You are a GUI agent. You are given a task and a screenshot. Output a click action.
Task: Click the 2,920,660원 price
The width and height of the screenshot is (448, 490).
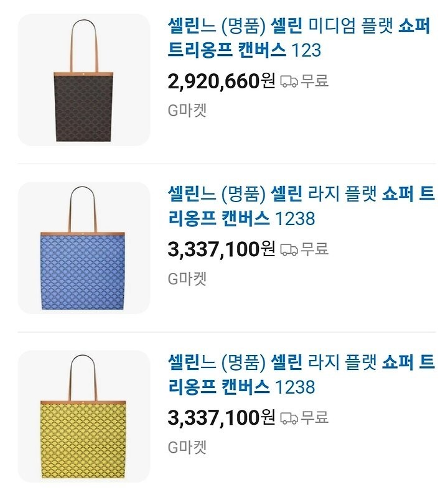click(x=221, y=81)
